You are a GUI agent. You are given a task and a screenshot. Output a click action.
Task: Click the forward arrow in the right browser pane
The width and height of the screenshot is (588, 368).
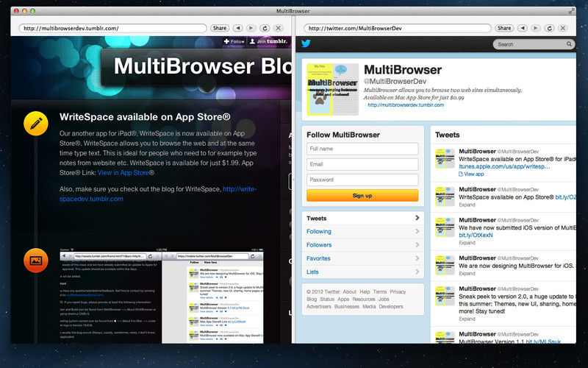[x=536, y=28]
